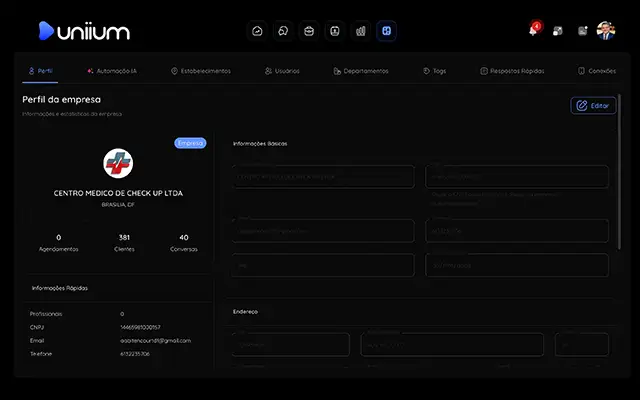This screenshot has width=640, height=400.
Task: Click the 381 Clientes statistic
Action: pos(124,243)
